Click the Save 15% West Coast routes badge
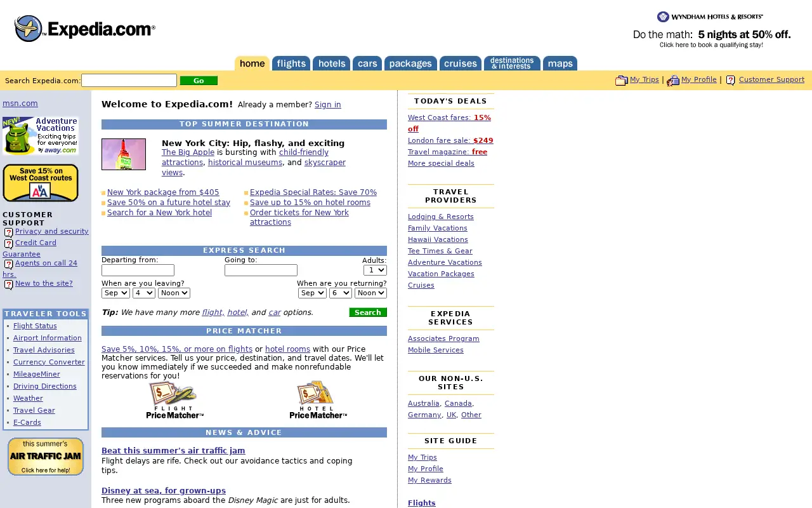Image resolution: width=812 pixels, height=508 pixels. (x=41, y=183)
